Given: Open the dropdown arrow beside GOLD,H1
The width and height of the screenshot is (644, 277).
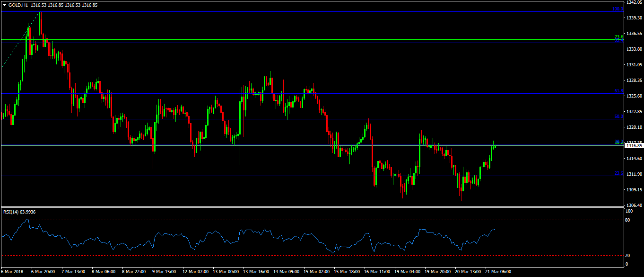Looking at the screenshot, I should 5,5.
